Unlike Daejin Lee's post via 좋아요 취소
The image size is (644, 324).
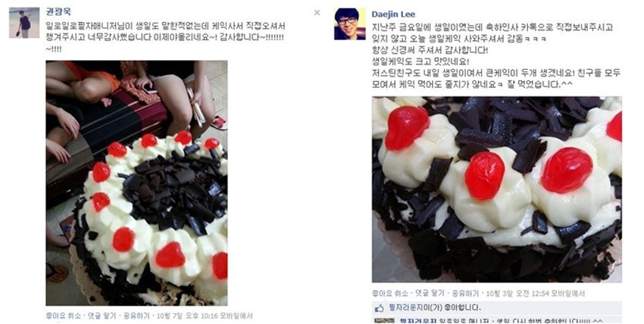[x=389, y=294]
